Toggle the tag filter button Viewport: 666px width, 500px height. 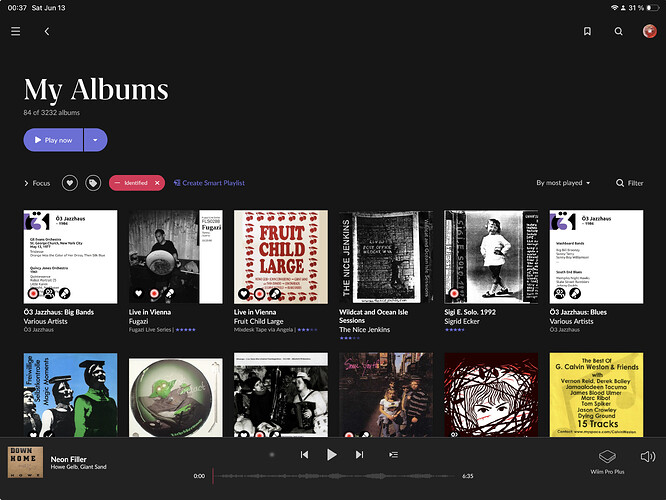[x=93, y=183]
